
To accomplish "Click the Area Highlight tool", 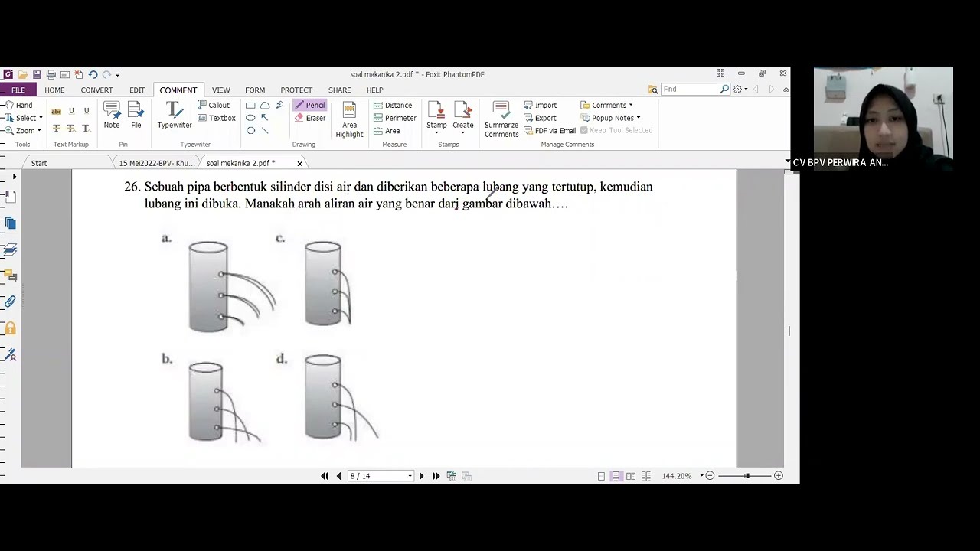I will coord(349,119).
